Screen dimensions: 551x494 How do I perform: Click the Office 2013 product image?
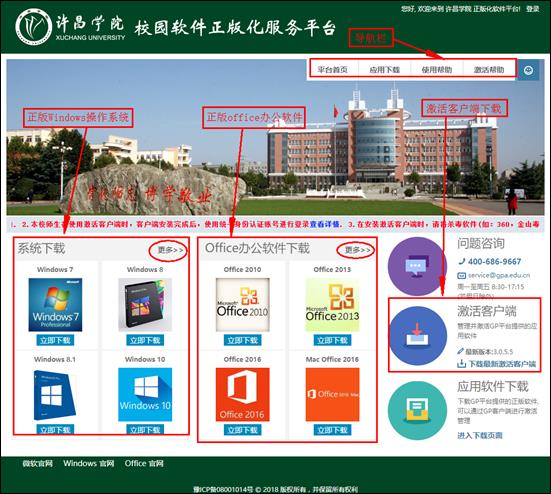point(332,305)
